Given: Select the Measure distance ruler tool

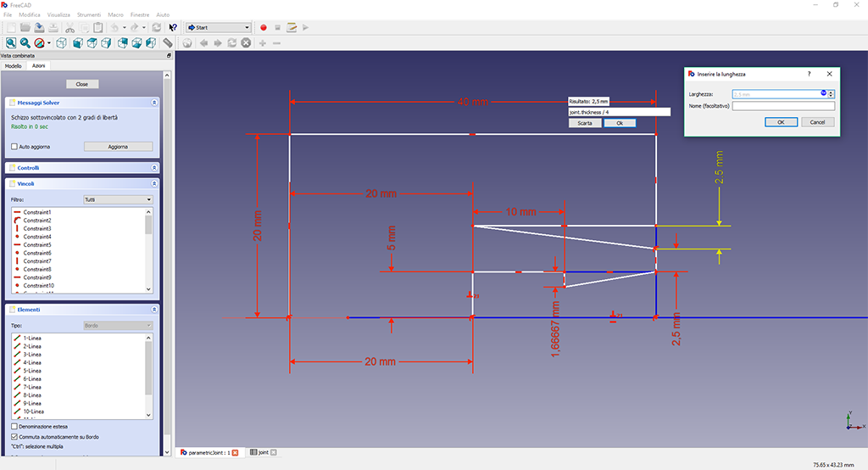Looking at the screenshot, I should tap(168, 42).
